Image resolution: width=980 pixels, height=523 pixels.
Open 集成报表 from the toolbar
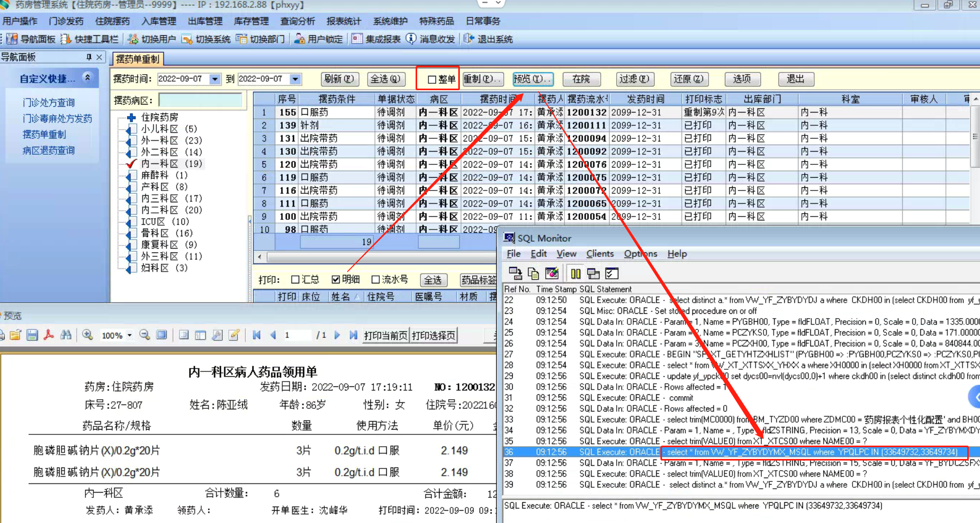coord(376,39)
